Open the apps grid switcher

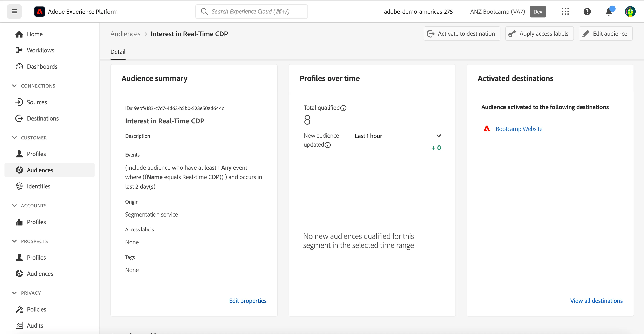point(565,12)
